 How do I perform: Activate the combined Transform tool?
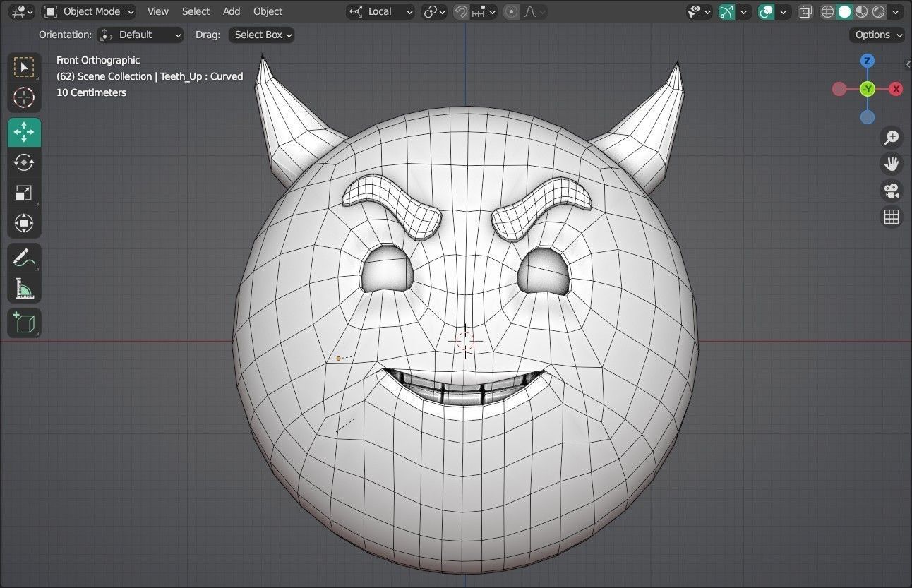(24, 224)
